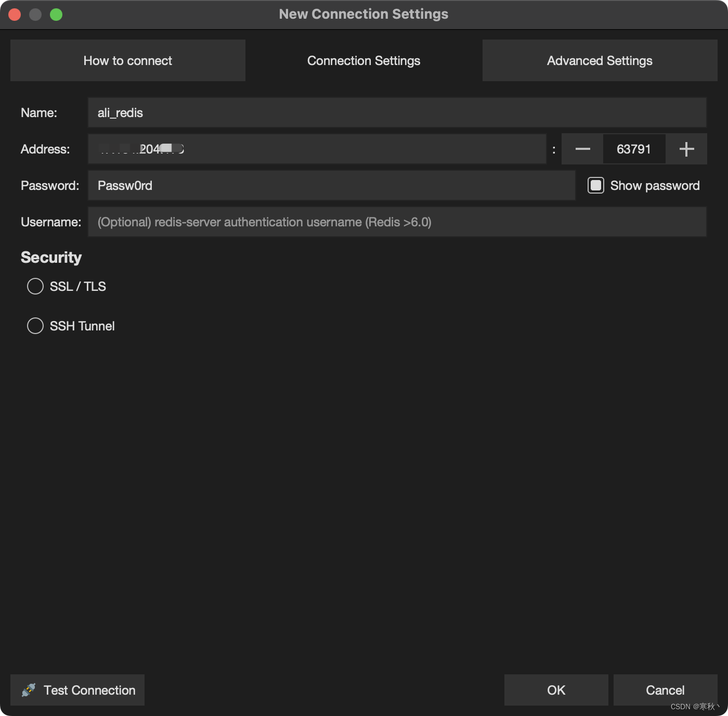The width and height of the screenshot is (728, 716).
Task: Click the red close traffic light button
Action: [15, 14]
